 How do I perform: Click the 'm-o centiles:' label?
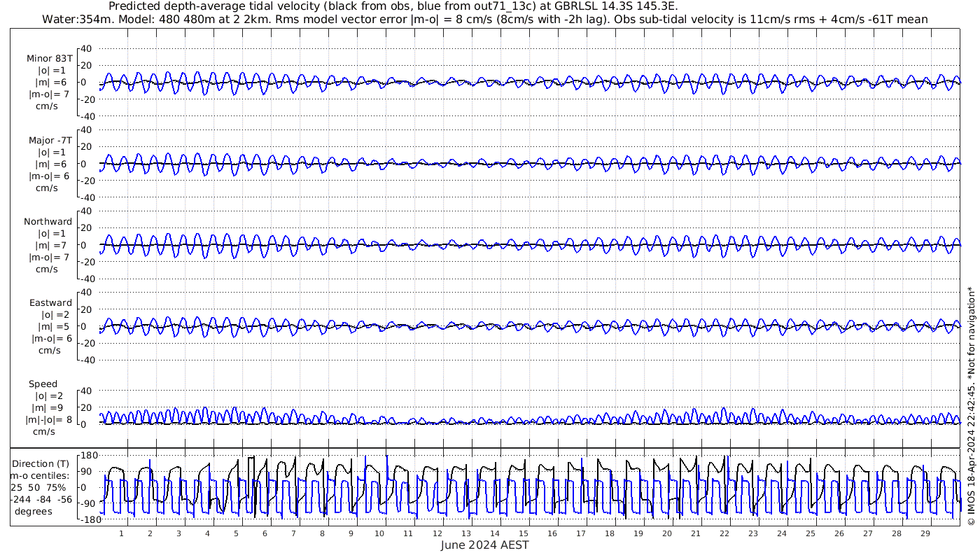[x=40, y=475]
